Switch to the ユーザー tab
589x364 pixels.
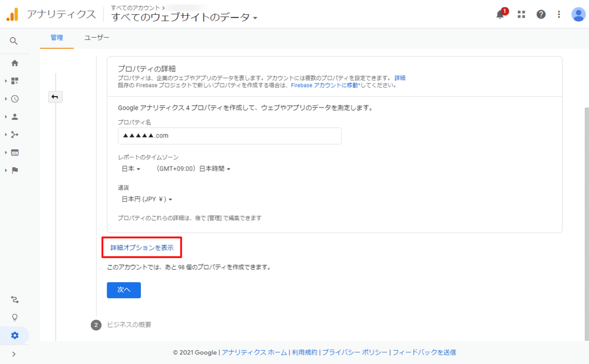[97, 37]
